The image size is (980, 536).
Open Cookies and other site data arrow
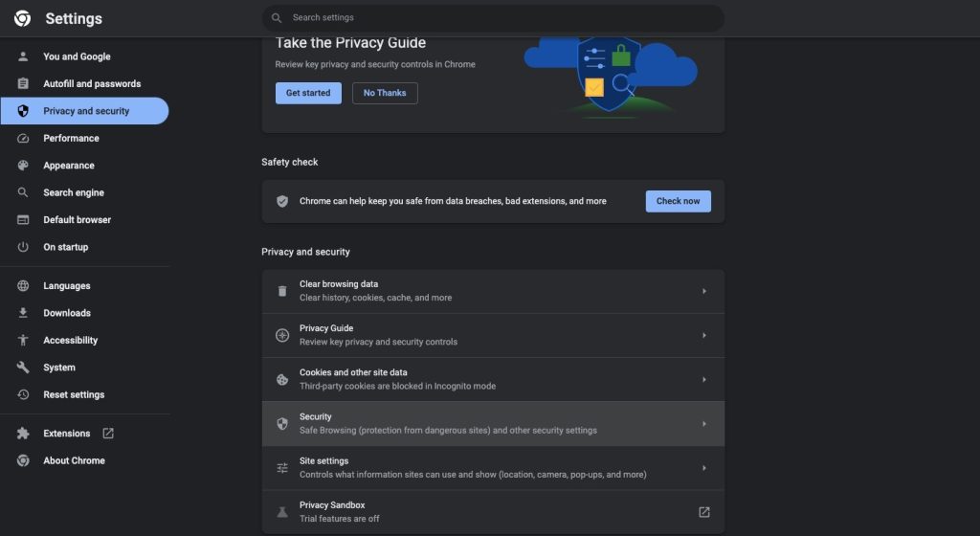[x=703, y=379]
